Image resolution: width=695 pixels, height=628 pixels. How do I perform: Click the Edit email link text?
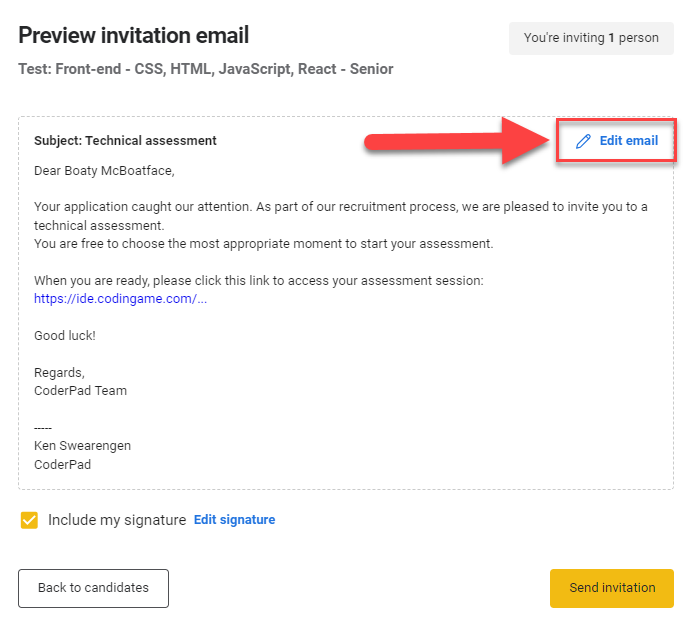point(628,141)
